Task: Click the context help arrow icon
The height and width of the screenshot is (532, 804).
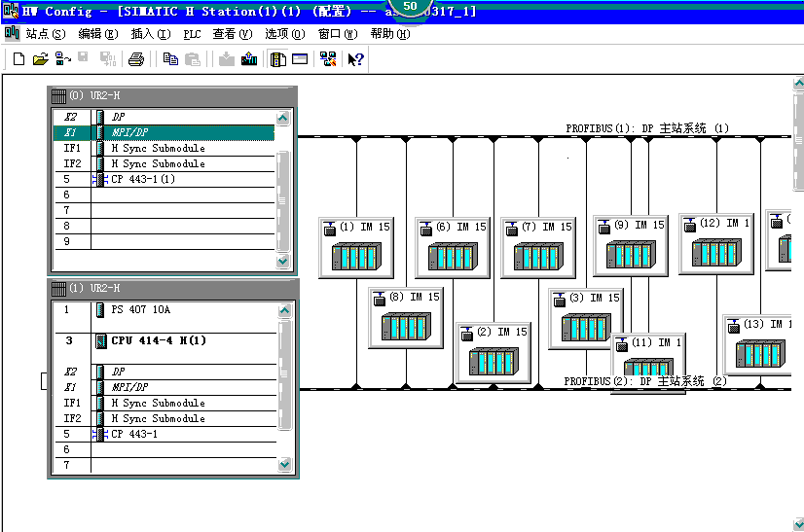Action: 355,59
